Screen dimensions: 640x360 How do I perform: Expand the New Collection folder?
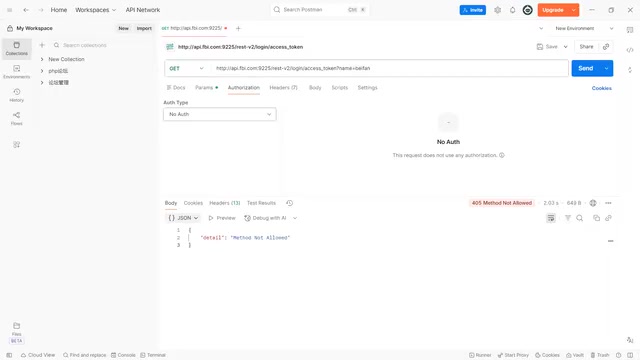coord(42,59)
